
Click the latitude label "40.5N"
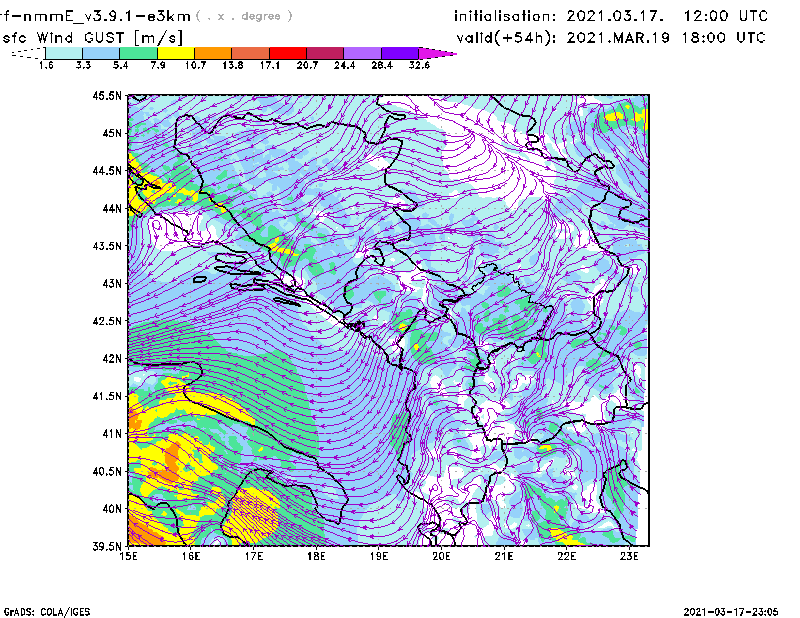[x=107, y=471]
